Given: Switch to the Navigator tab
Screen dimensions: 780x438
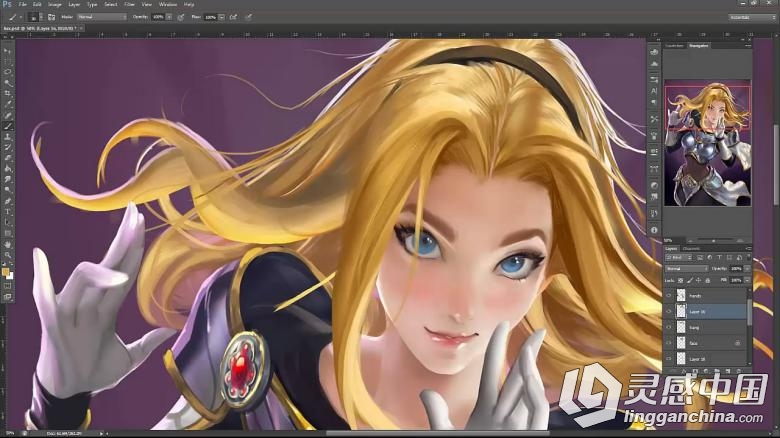Looking at the screenshot, I should 698,45.
